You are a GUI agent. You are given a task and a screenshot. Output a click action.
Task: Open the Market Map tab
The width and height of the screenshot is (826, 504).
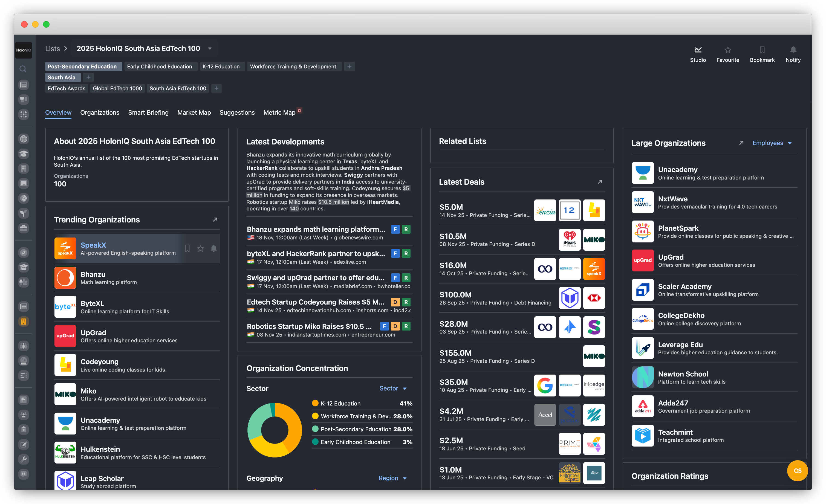click(x=194, y=113)
